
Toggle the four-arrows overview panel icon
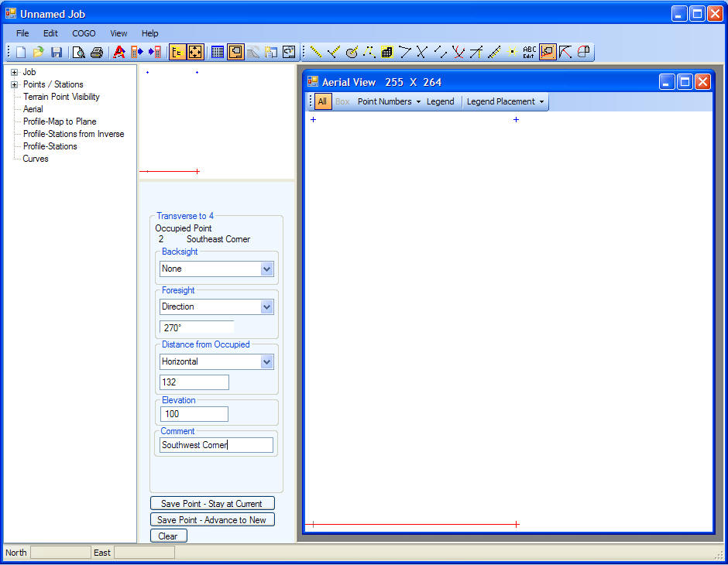tap(195, 52)
